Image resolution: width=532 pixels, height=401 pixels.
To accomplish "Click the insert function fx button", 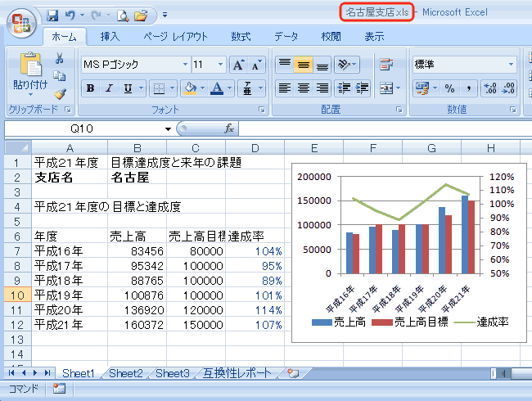I will 229,128.
